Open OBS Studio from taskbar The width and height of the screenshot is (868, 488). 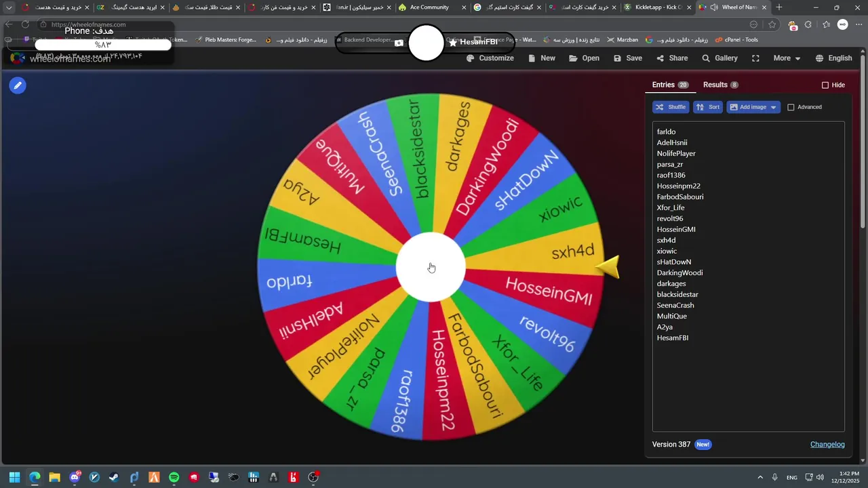(313, 477)
